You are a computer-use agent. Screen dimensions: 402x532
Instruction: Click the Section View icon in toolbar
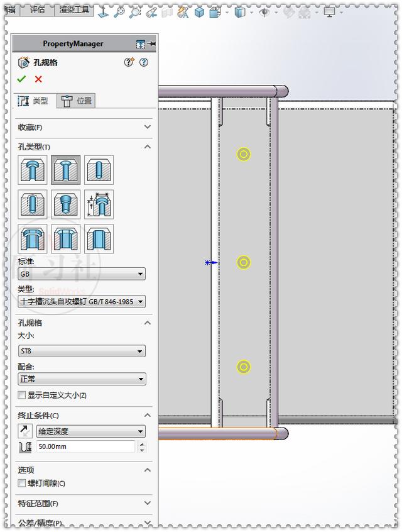coord(167,13)
